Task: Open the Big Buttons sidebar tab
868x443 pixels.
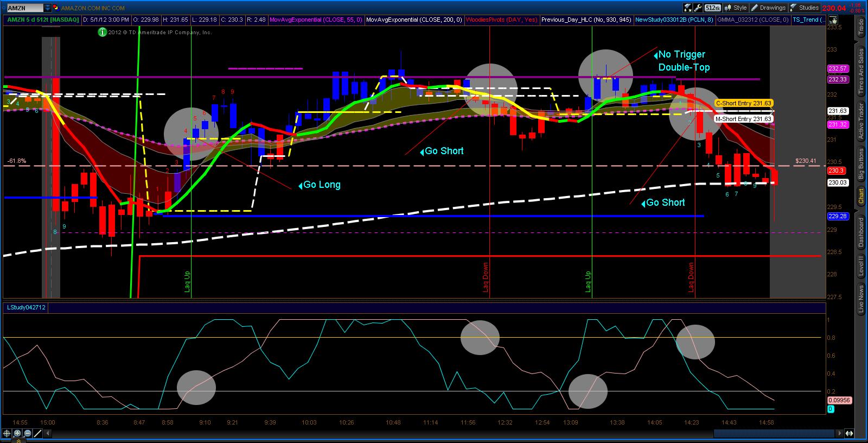Action: (x=861, y=164)
